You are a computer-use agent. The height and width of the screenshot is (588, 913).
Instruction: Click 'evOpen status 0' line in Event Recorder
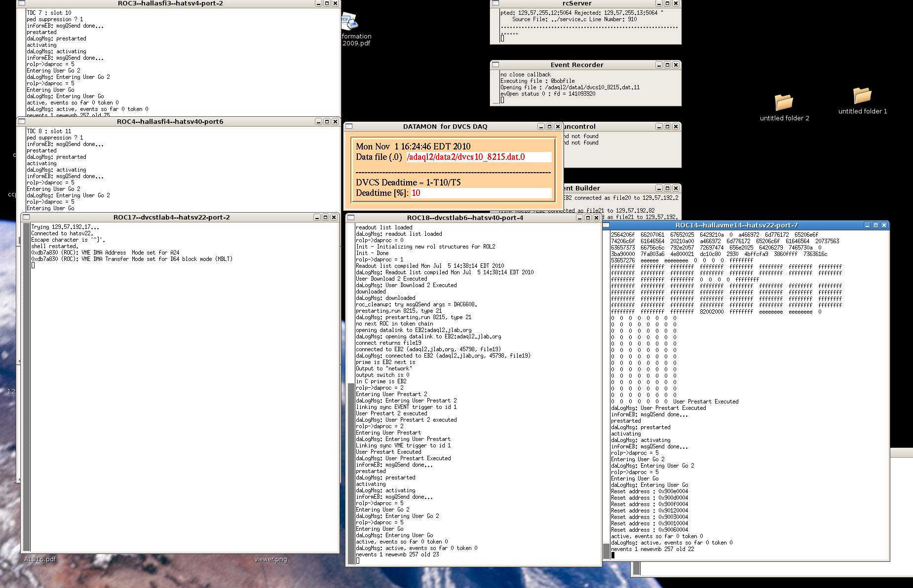tap(548, 94)
